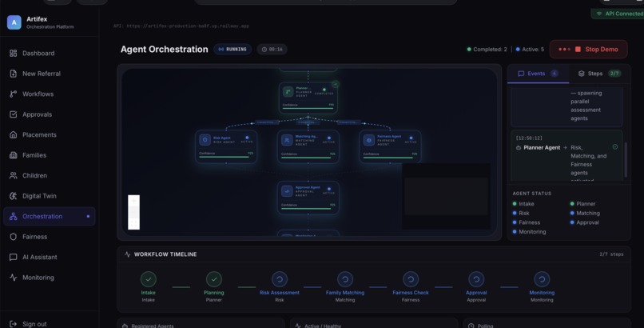Click the API URL text line
The width and height of the screenshot is (644, 328).
181,26
